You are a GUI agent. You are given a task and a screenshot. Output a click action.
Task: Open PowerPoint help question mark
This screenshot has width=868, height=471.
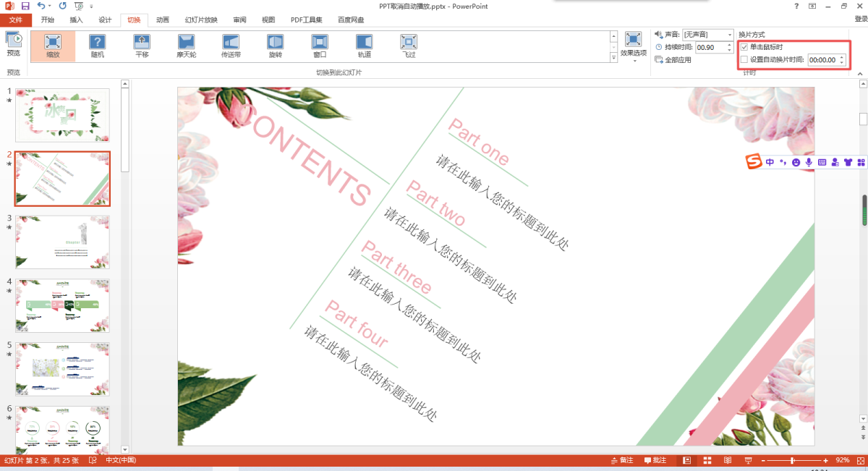pos(796,6)
